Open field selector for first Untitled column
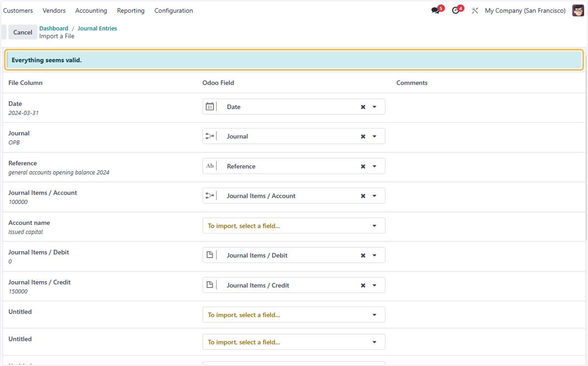Viewport: 588px width, 366px height. (294, 314)
